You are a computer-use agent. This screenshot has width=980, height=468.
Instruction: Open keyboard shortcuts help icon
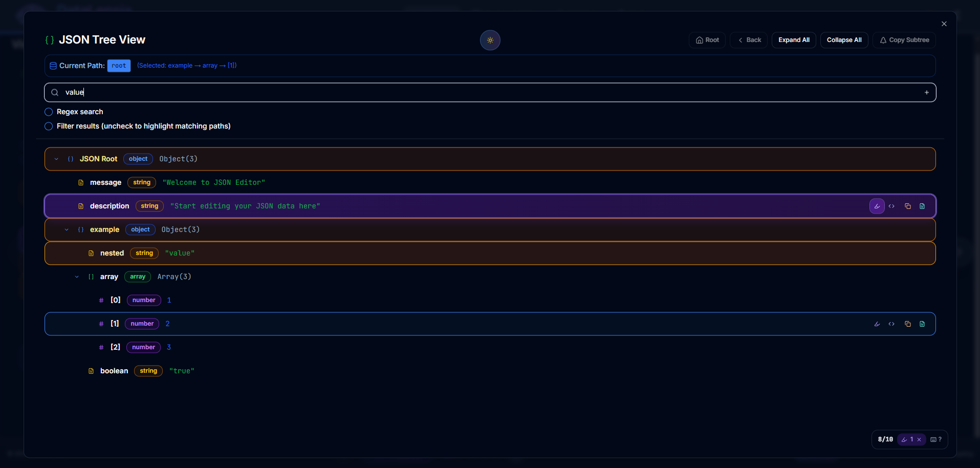(x=936, y=439)
